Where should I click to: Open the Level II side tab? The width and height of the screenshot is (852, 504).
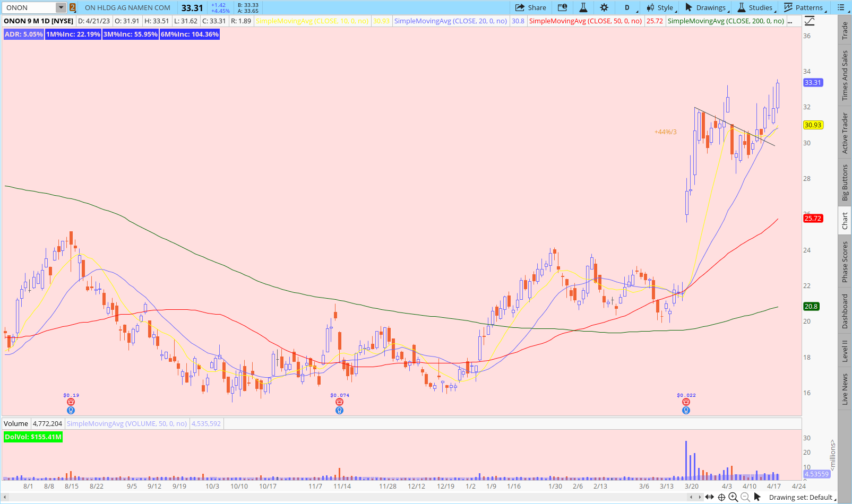pyautogui.click(x=845, y=351)
